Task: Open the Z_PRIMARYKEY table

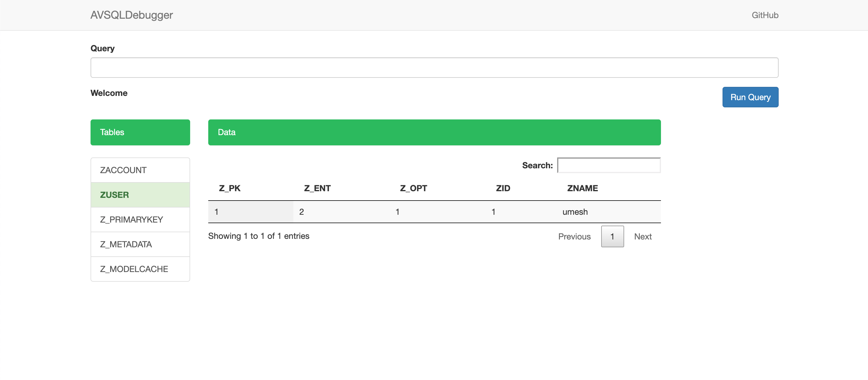Action: (140, 220)
